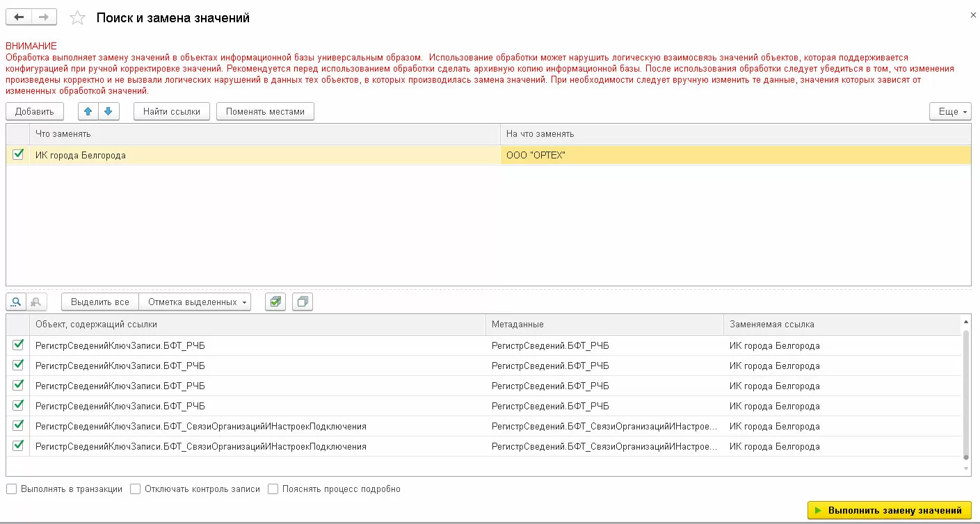Click the forward navigation arrow
The width and height of the screenshot is (980, 524).
(x=43, y=17)
